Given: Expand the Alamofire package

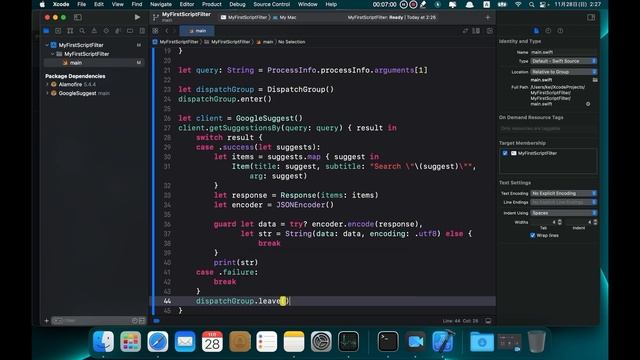Looking at the screenshot, I should 47,84.
